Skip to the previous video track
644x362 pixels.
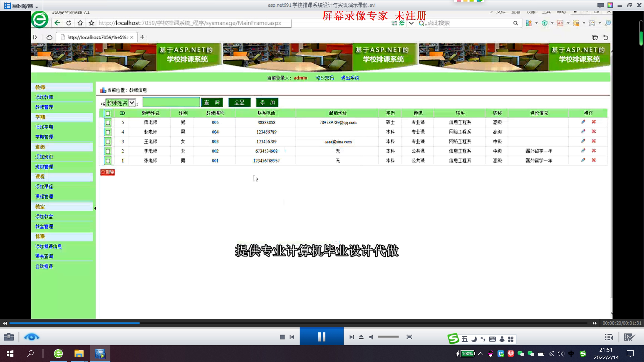(292, 337)
